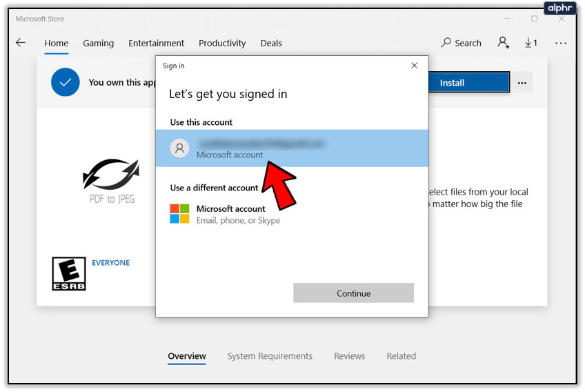The width and height of the screenshot is (585, 392).
Task: Click the 'Use a different account' label
Action: 214,188
